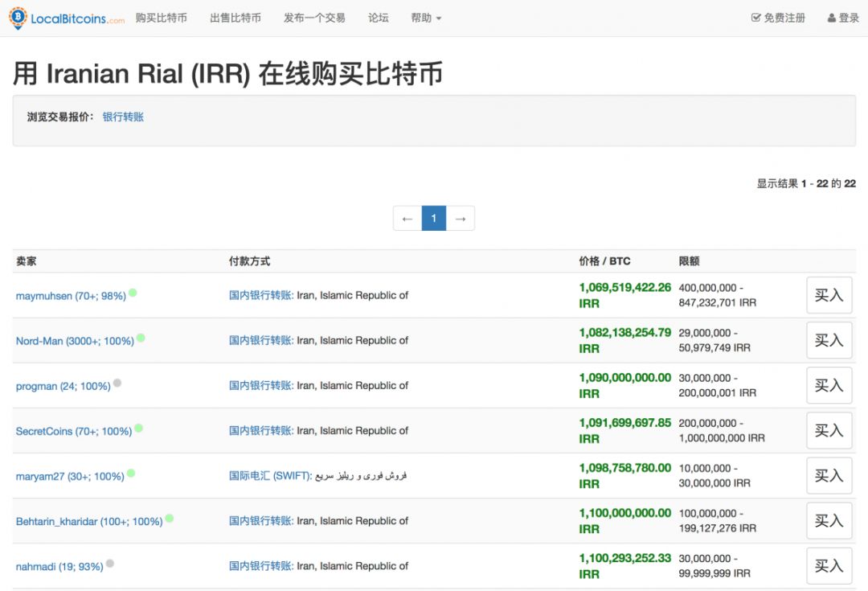Click price 1,069,519,422.26 IRR
This screenshot has height=591, width=868.
(625, 295)
